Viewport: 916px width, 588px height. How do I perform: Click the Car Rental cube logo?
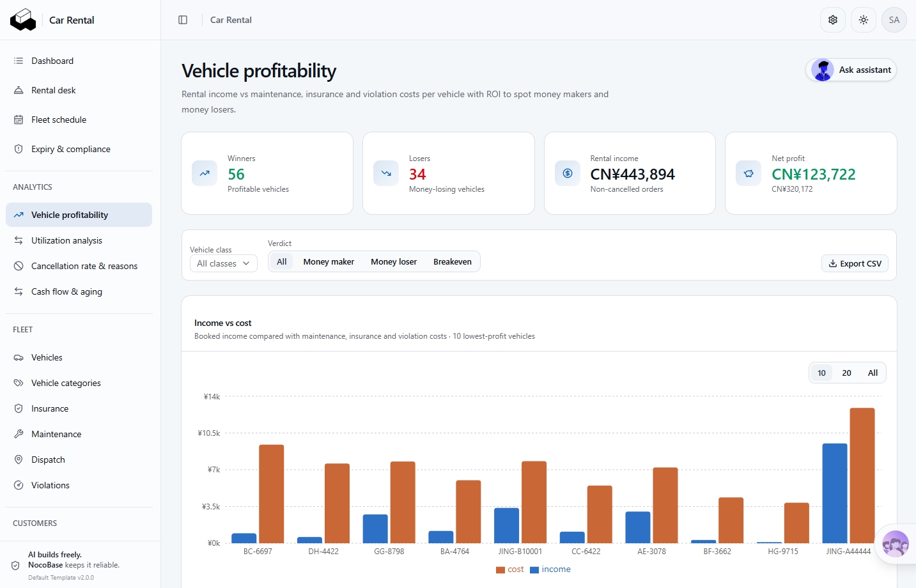pyautogui.click(x=23, y=20)
